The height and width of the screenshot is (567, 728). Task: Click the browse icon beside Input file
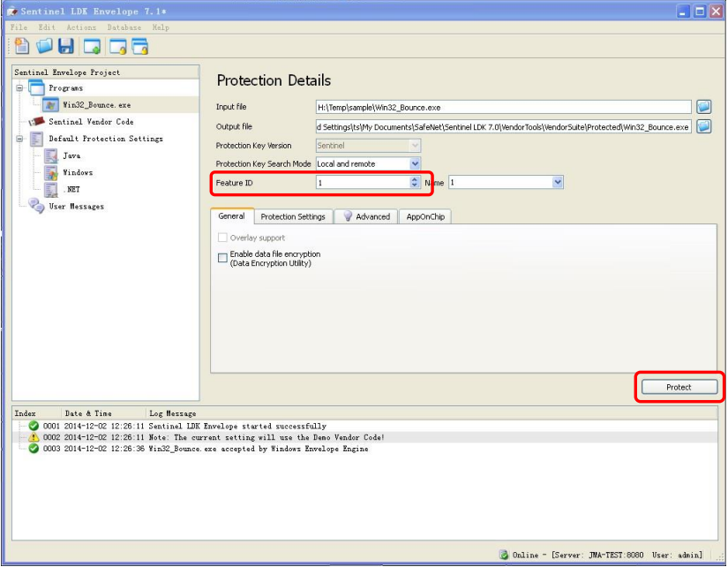pyautogui.click(x=703, y=107)
